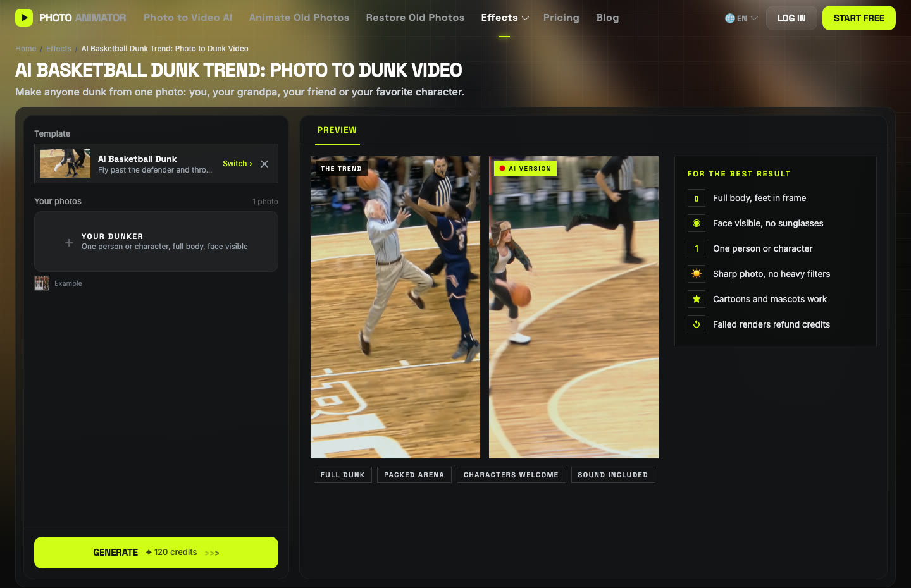Screen dimensions: 911x588
Task: Click the plus icon in Your Dunker
Action: click(69, 242)
